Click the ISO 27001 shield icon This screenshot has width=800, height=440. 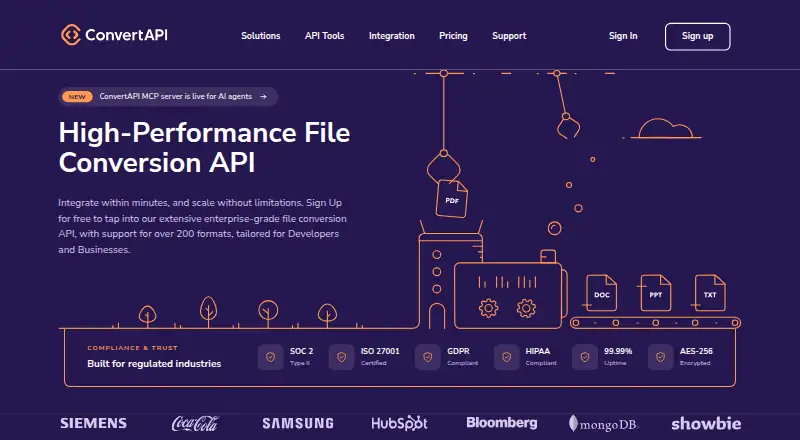tap(341, 357)
